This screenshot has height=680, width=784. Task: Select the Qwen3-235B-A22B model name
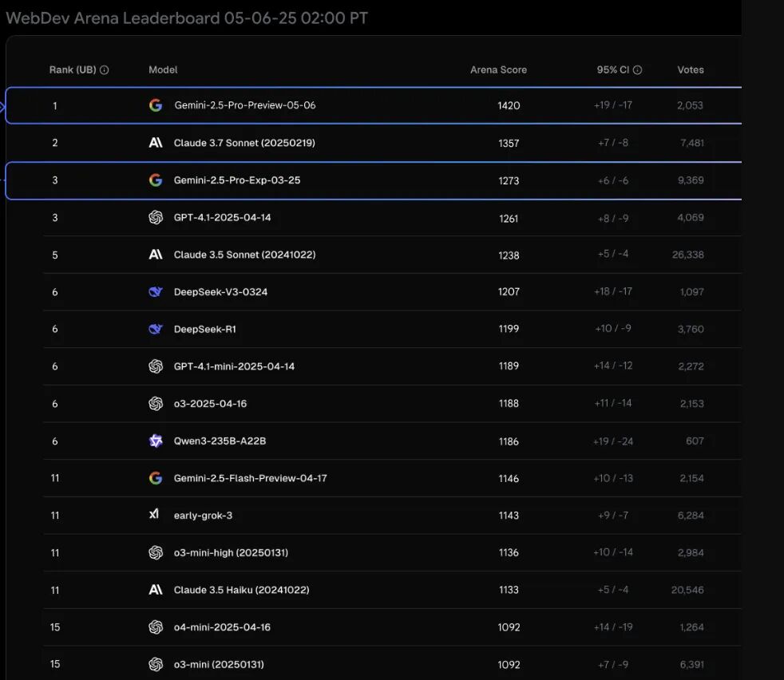[x=220, y=441]
